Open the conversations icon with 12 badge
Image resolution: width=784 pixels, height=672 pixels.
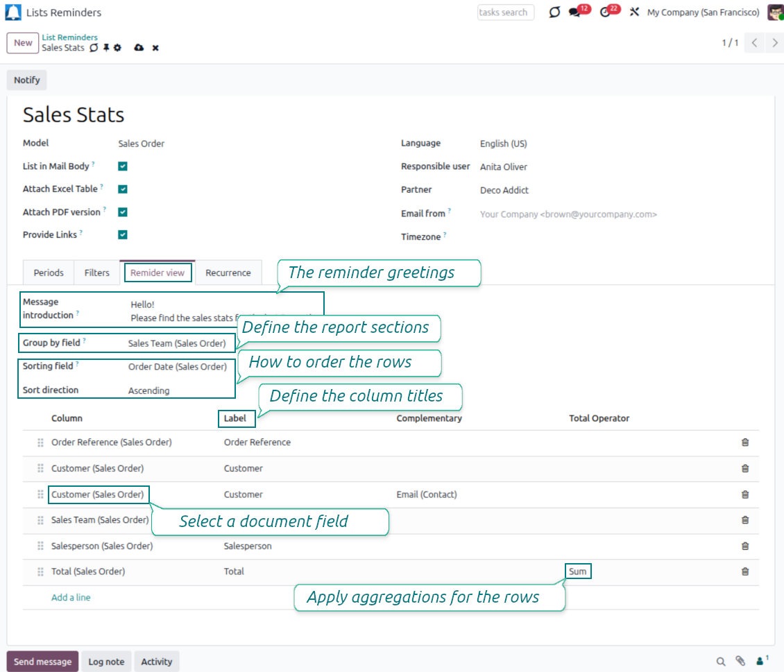(574, 12)
